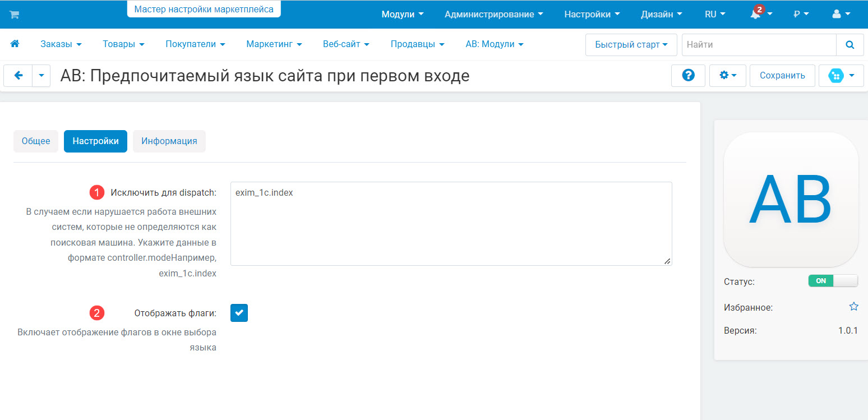Click the page title heading
The height and width of the screenshot is (420, 868).
click(265, 76)
